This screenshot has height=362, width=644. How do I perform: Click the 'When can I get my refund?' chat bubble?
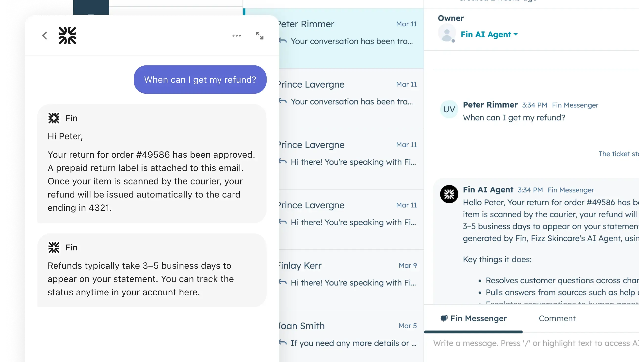(x=200, y=80)
